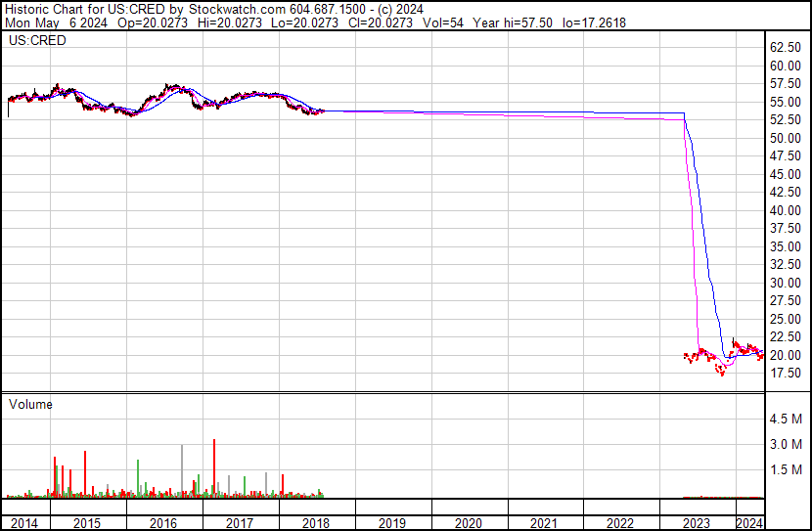This screenshot has height=531, width=812.
Task: Click the 2014 year label on timeline
Action: pos(23,523)
